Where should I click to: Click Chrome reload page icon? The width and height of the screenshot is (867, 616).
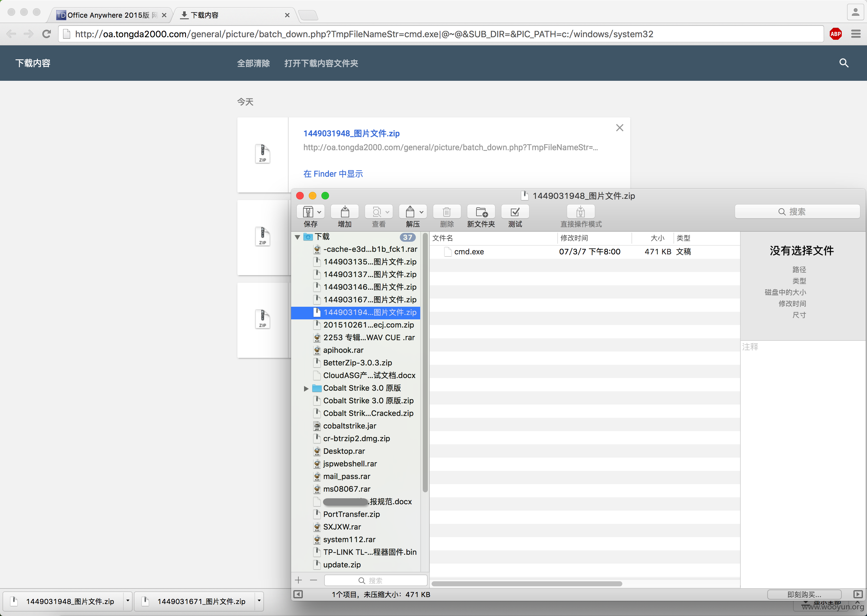click(x=46, y=34)
